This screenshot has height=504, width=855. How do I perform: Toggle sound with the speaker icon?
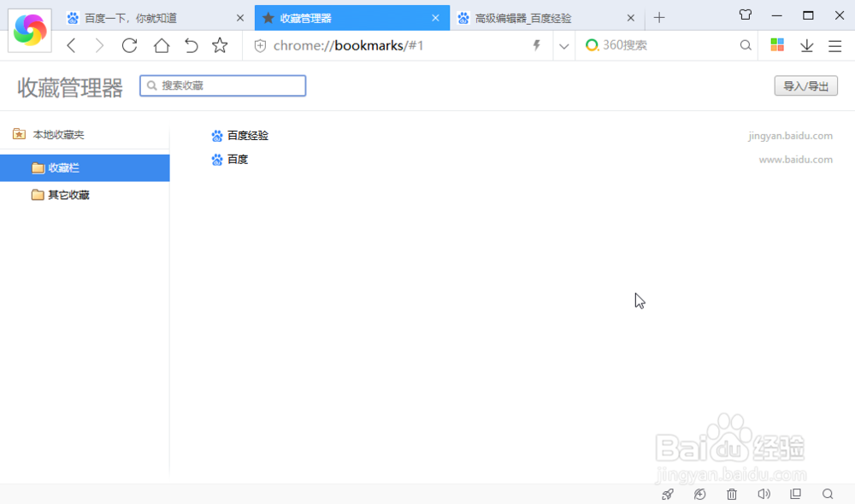click(x=764, y=495)
